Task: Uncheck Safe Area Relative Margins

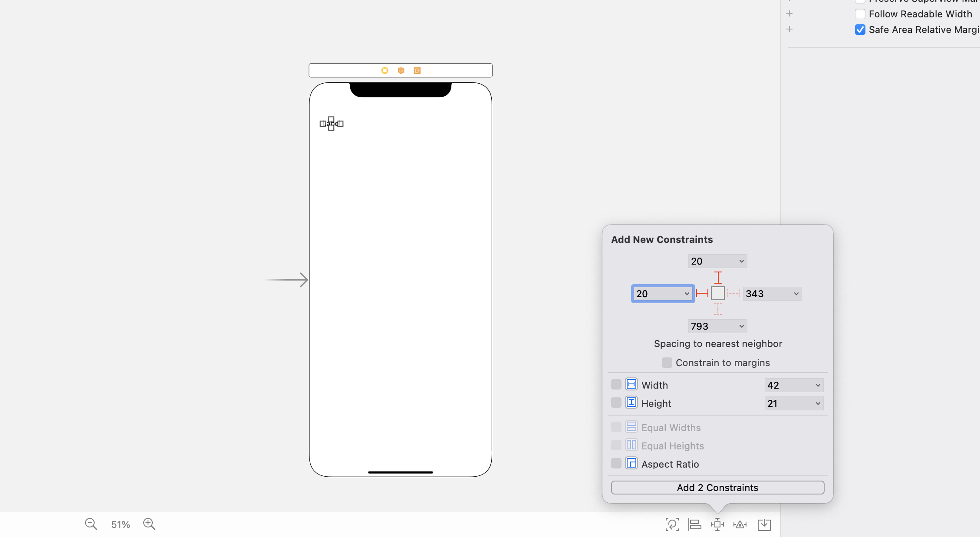Action: click(x=860, y=29)
